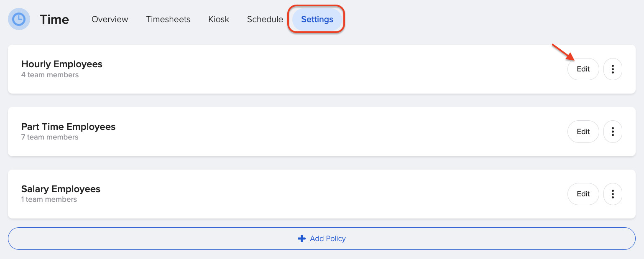The image size is (644, 259).
Task: Select the Settings tab
Action: 317,19
